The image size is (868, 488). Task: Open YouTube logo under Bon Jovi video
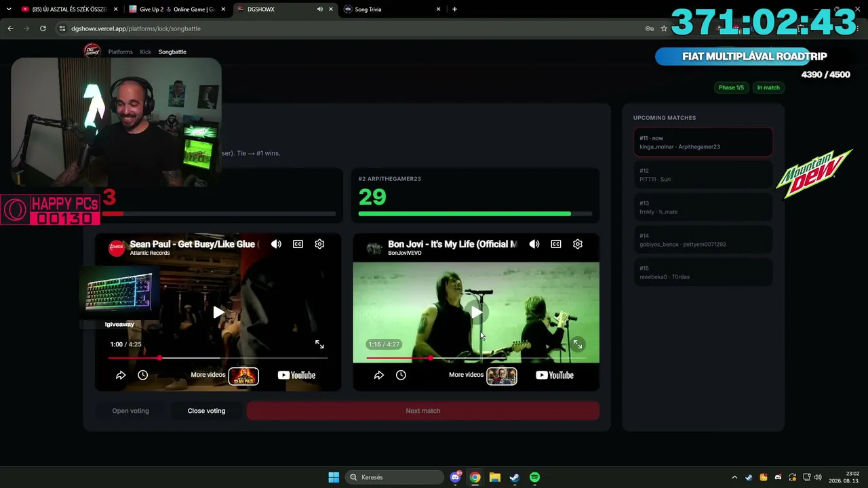(x=555, y=375)
